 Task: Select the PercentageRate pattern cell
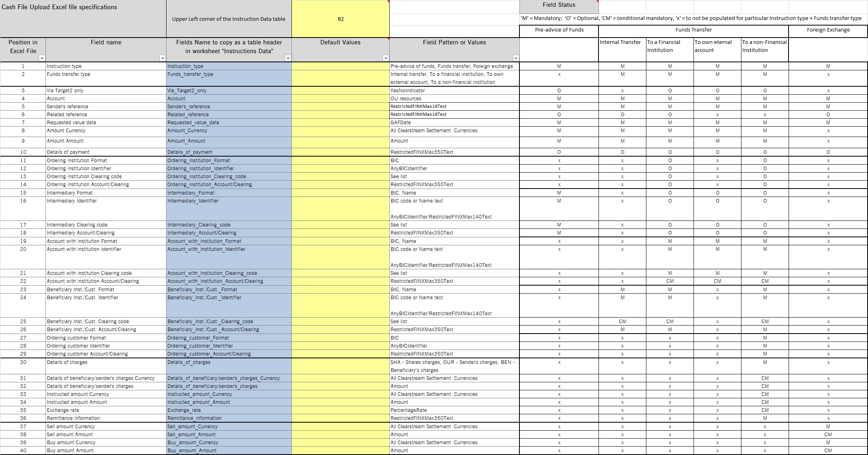[454, 410]
